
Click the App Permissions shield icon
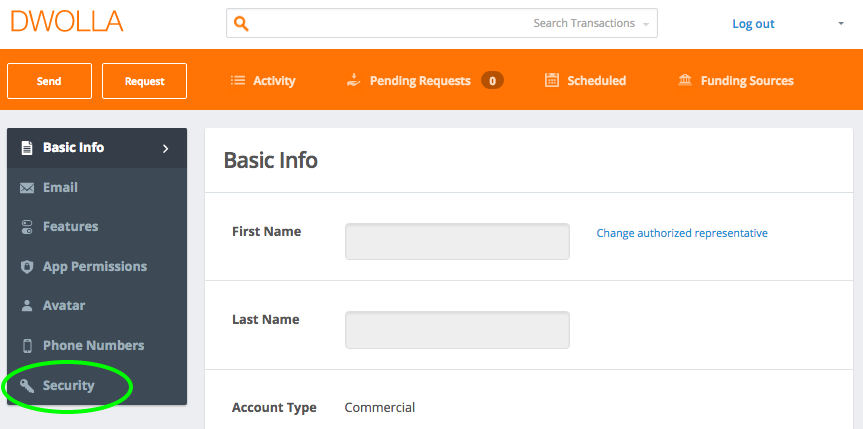point(27,267)
